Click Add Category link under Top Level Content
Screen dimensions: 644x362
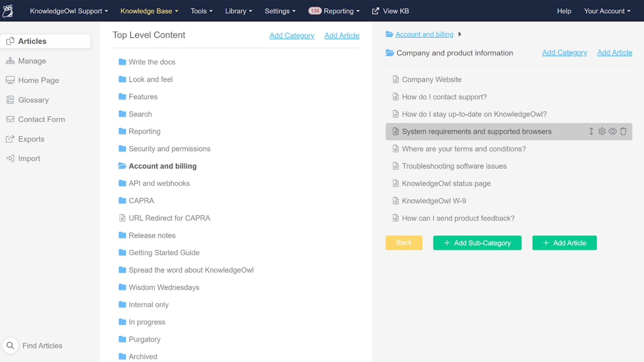292,36
